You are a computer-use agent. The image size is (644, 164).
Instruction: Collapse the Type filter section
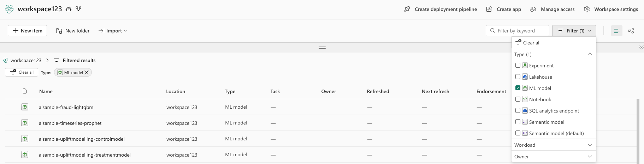pos(590,54)
